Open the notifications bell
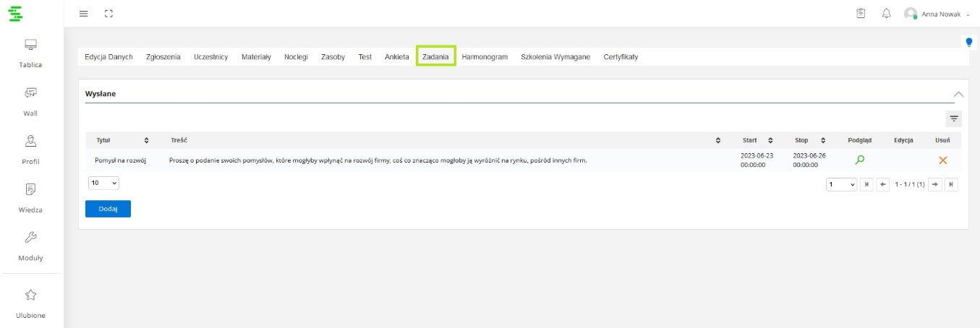 pos(886,14)
